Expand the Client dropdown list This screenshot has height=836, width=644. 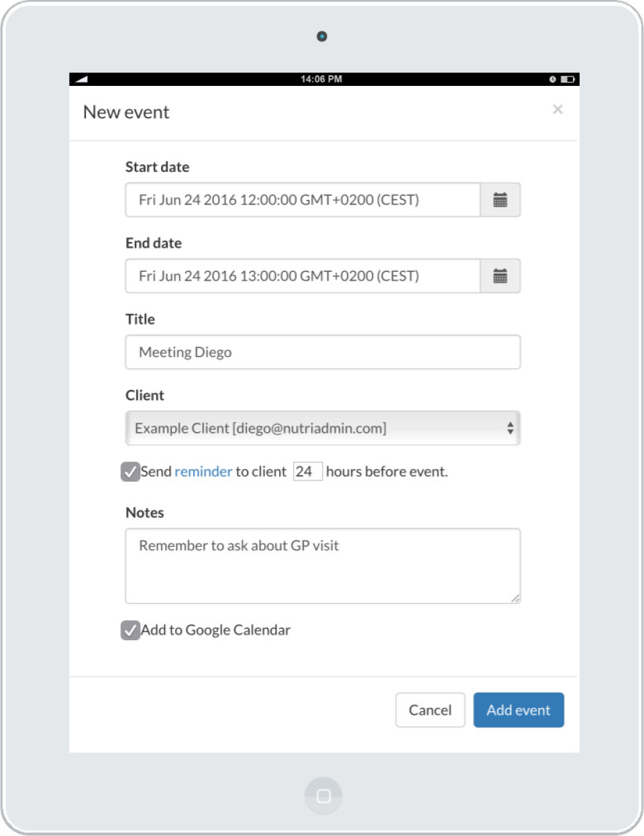pos(323,428)
